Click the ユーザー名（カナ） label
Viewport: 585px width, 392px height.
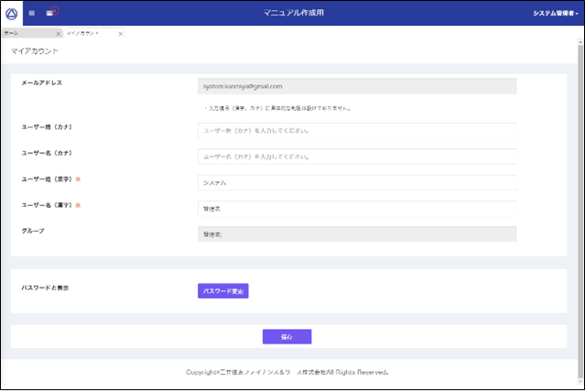tap(47, 153)
